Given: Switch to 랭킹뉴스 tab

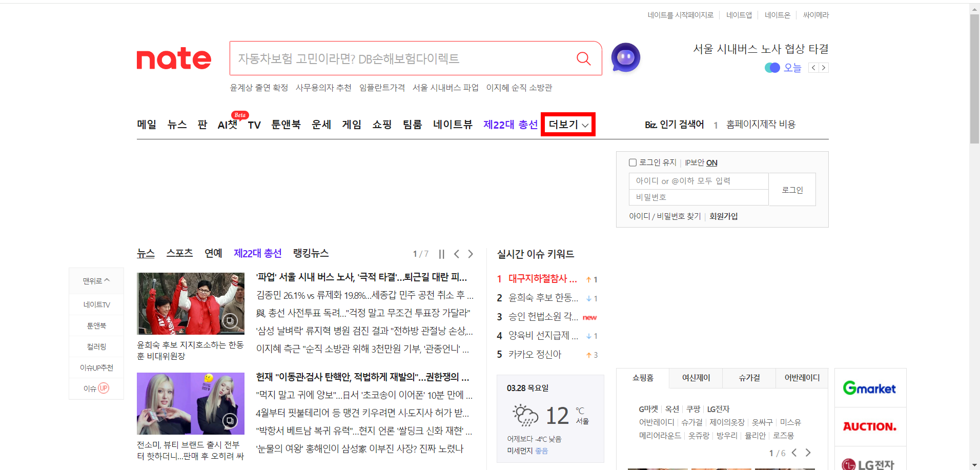Looking at the screenshot, I should point(311,253).
